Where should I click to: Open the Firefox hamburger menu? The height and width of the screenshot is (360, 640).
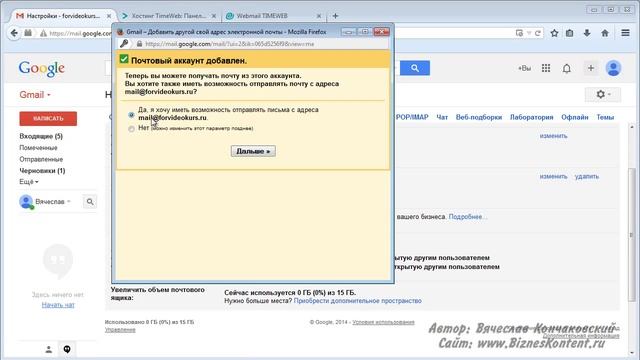click(x=625, y=33)
